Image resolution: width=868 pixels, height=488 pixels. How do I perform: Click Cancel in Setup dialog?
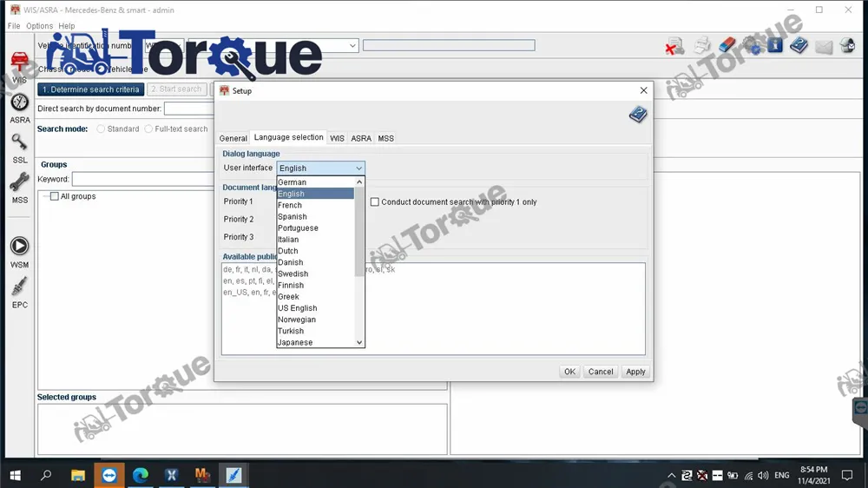[601, 372]
